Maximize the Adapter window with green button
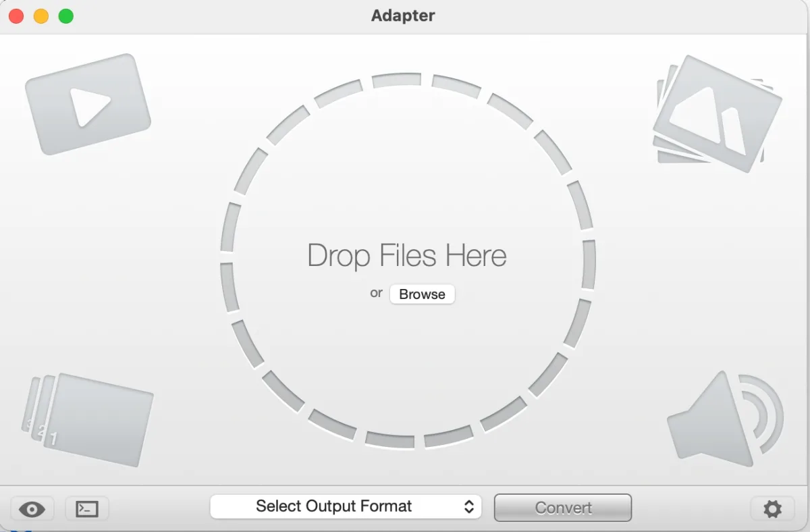This screenshot has height=532, width=810. pos(65,16)
